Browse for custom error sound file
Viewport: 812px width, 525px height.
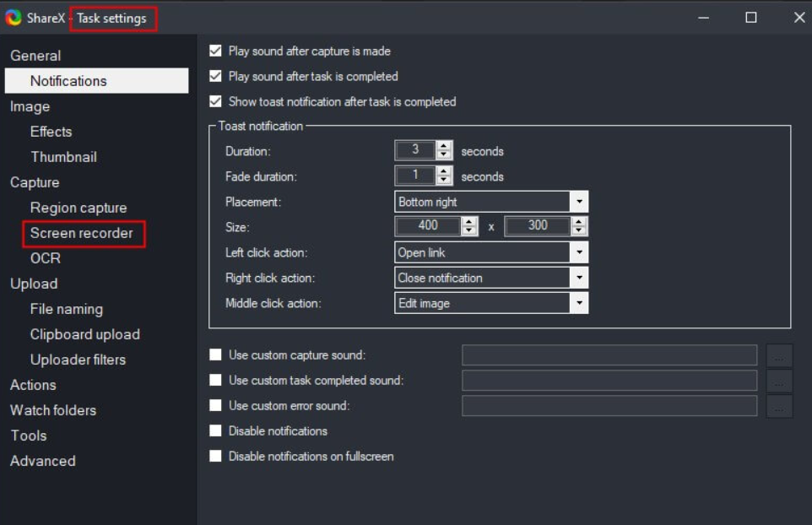[x=779, y=406]
